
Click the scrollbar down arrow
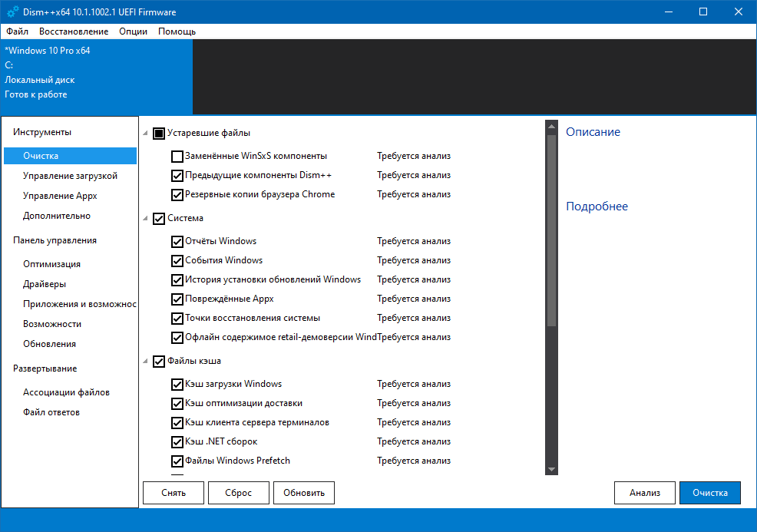click(x=550, y=469)
